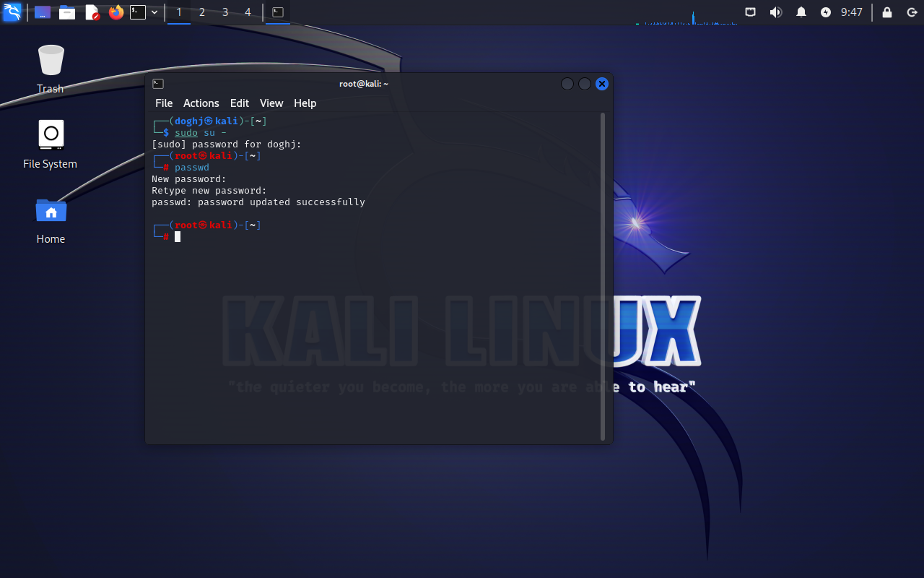The image size is (924, 578).
Task: Maximize the root@kali terminal window
Action: [x=585, y=84]
